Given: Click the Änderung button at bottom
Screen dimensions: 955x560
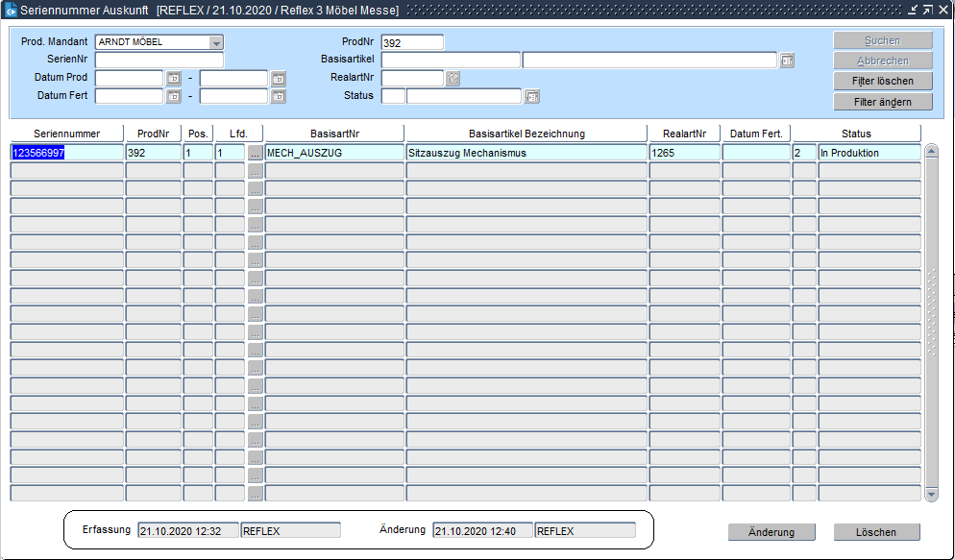Looking at the screenshot, I should point(771,532).
